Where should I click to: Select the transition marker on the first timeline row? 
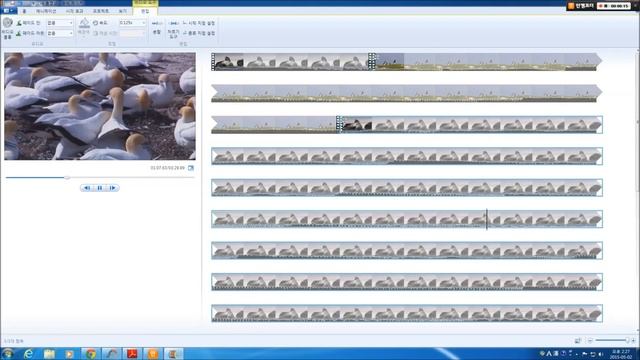coord(371,62)
